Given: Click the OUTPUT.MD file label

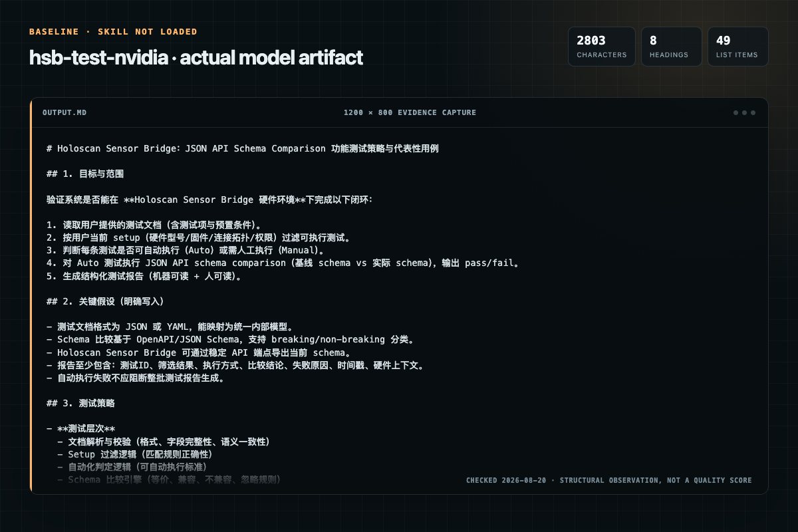Looking at the screenshot, I should pos(65,112).
